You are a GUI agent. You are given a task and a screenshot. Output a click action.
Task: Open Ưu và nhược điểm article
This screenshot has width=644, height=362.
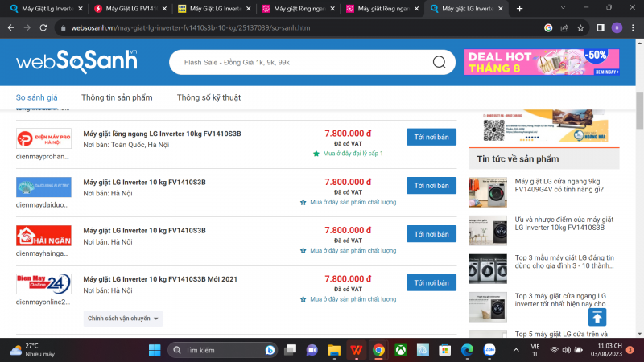click(x=564, y=224)
